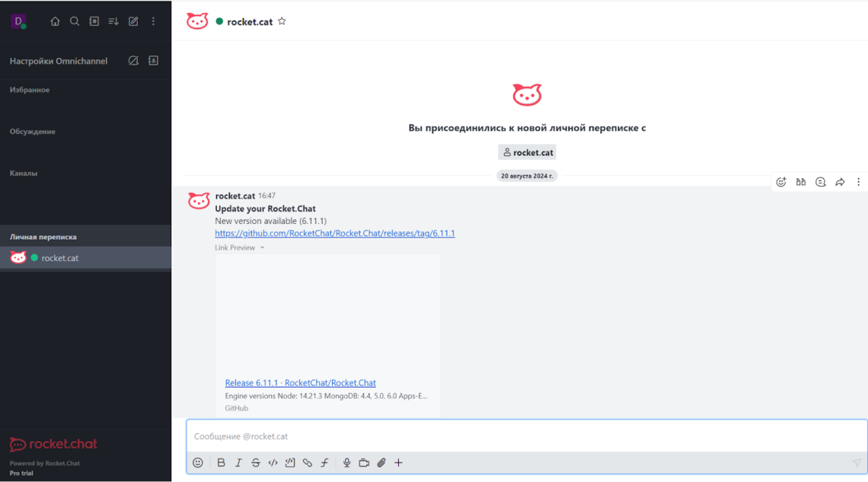Toggle bold formatting in the composer
This screenshot has width=868, height=482.
click(x=221, y=462)
